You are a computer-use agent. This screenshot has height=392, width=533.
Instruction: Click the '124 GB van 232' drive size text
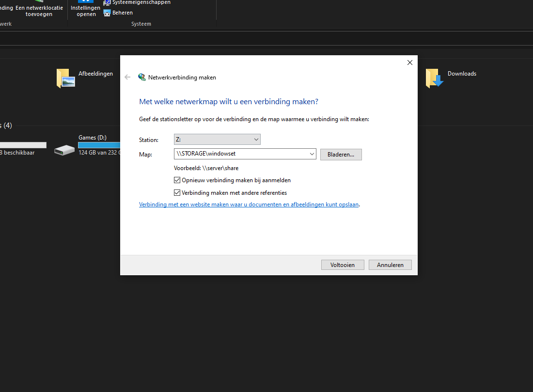tap(100, 153)
